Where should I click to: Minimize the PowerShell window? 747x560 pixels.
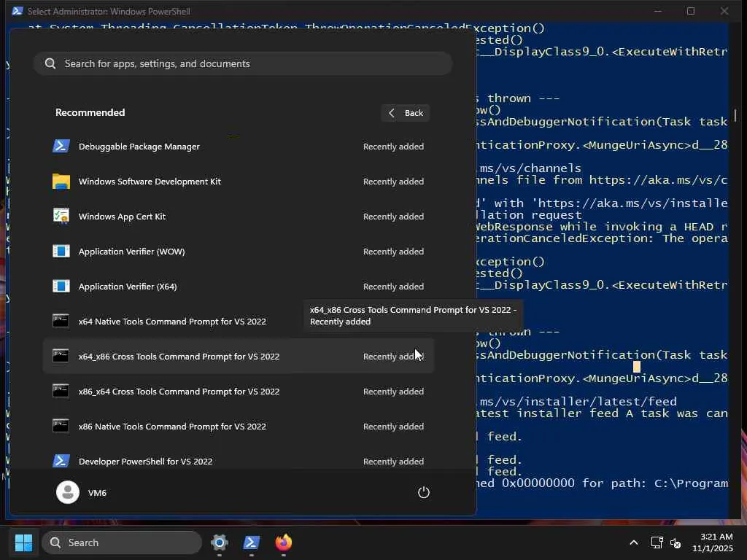[x=658, y=11]
